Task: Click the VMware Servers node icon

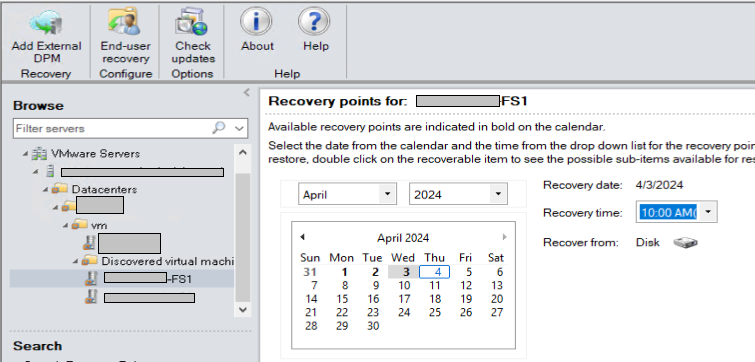Action: point(39,154)
